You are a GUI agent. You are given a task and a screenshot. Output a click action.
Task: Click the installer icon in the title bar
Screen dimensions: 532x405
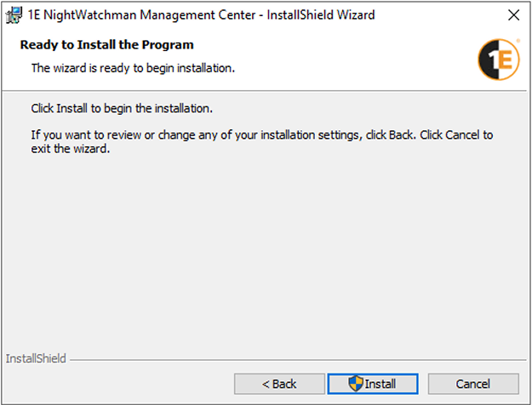[14, 15]
